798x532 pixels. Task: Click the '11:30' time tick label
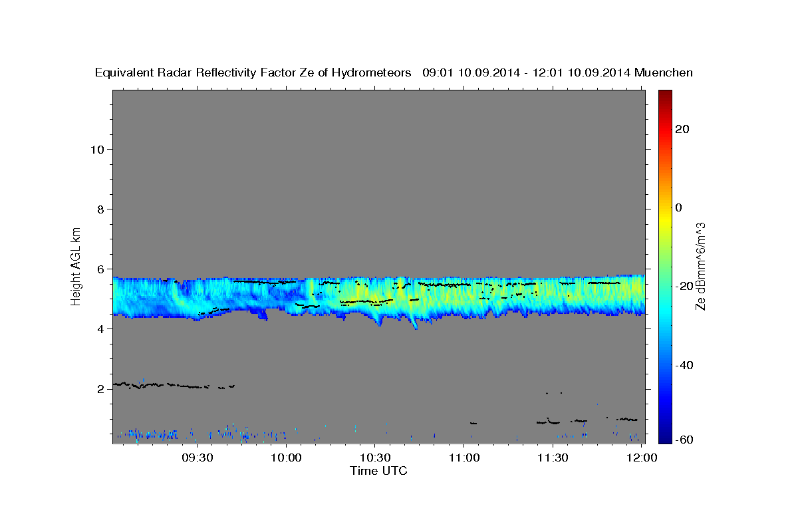(553, 458)
